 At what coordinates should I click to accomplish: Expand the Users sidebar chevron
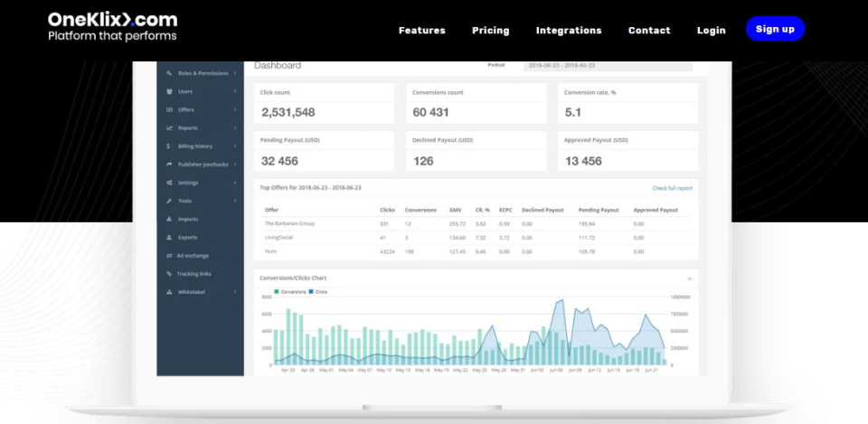(x=235, y=91)
